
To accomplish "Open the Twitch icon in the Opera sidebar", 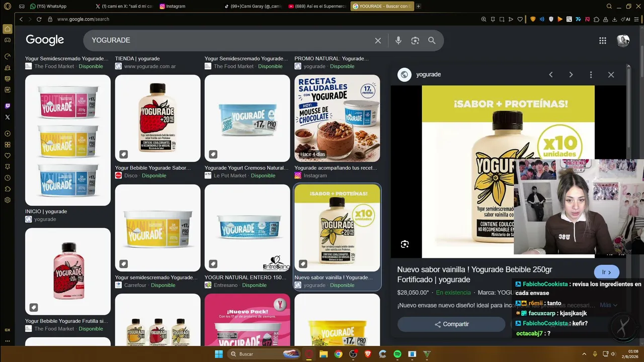I will [x=8, y=106].
